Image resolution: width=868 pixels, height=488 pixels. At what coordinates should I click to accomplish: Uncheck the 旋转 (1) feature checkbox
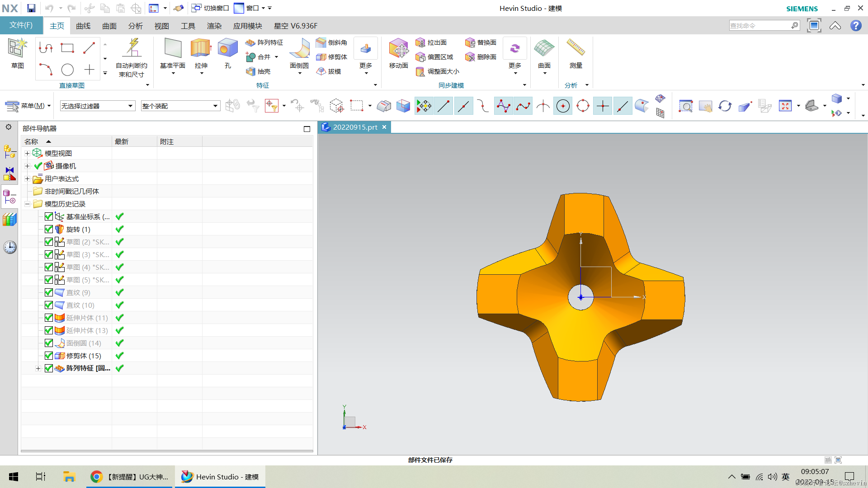[x=49, y=229]
